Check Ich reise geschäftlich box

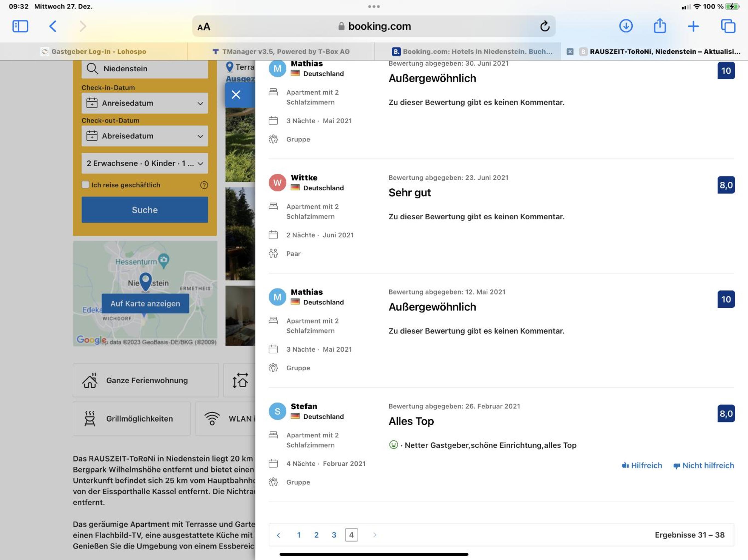(x=85, y=185)
